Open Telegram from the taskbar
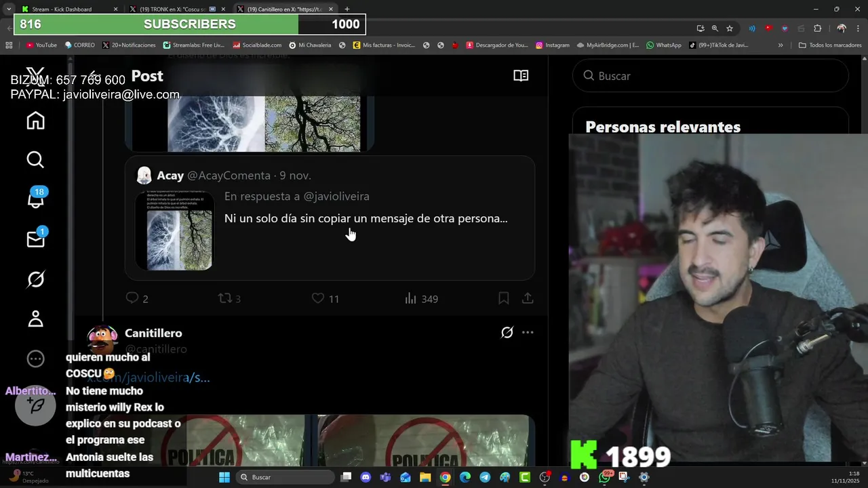Viewport: 868px width, 488px height. click(485, 477)
